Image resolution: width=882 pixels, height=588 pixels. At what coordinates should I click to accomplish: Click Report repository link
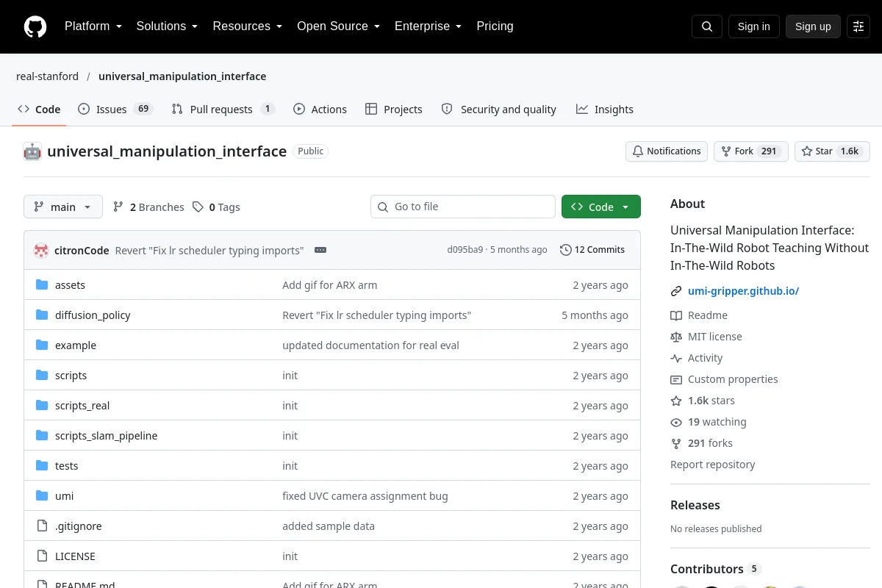[x=712, y=465]
